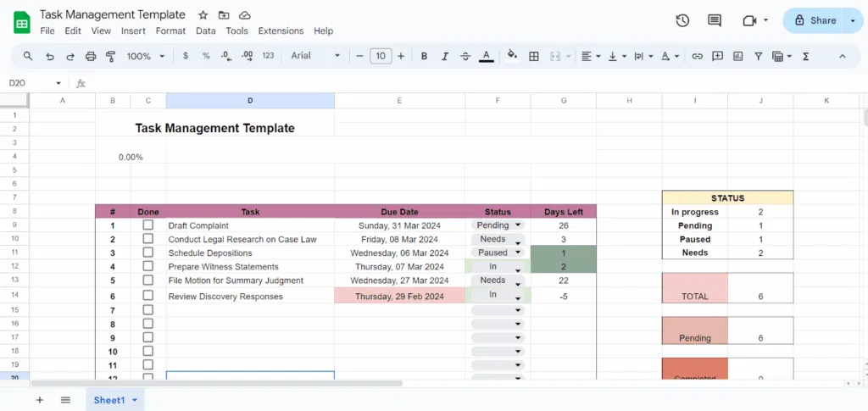Click the redo arrow icon
The height and width of the screenshot is (411, 868).
tap(70, 56)
